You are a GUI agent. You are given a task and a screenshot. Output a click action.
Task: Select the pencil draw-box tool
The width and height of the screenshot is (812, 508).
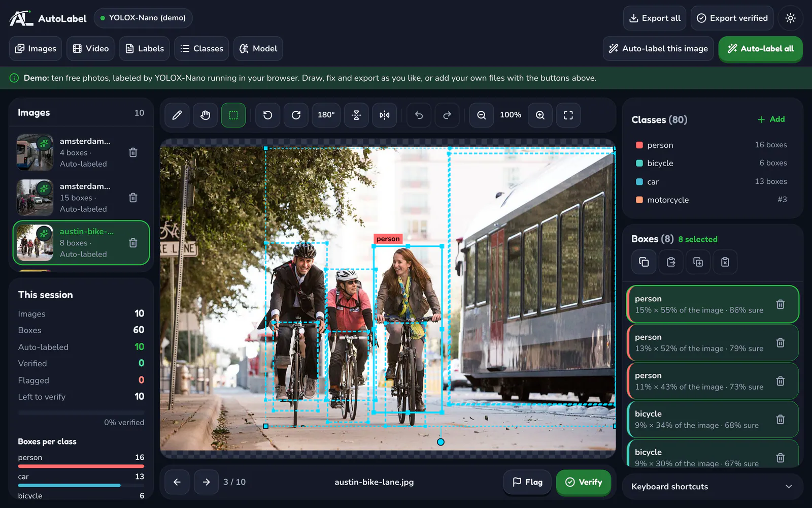pos(177,115)
